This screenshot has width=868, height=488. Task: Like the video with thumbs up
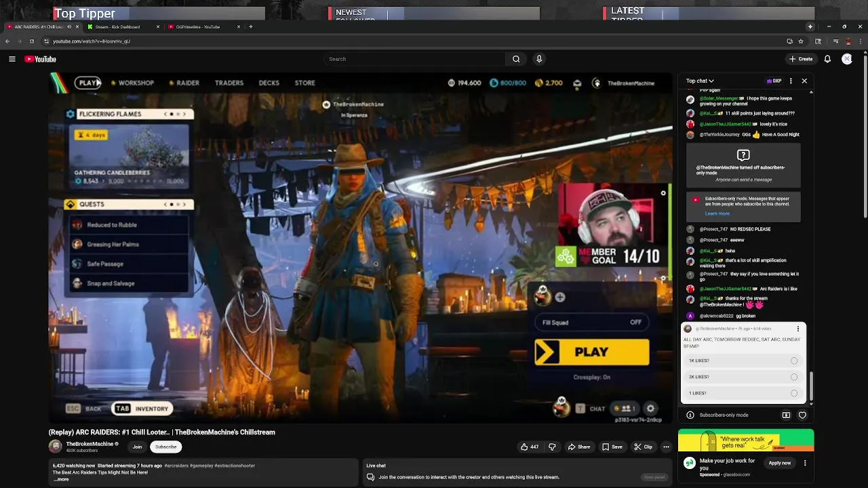[x=530, y=447]
